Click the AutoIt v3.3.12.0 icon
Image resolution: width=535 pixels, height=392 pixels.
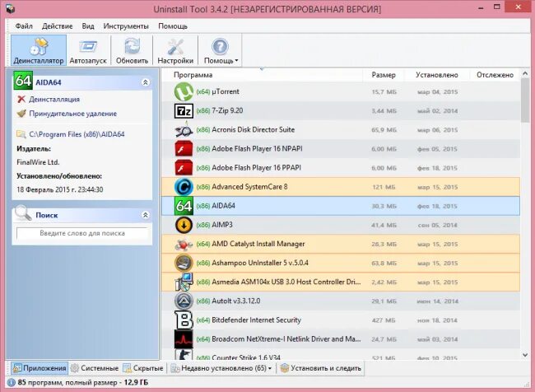(x=184, y=301)
